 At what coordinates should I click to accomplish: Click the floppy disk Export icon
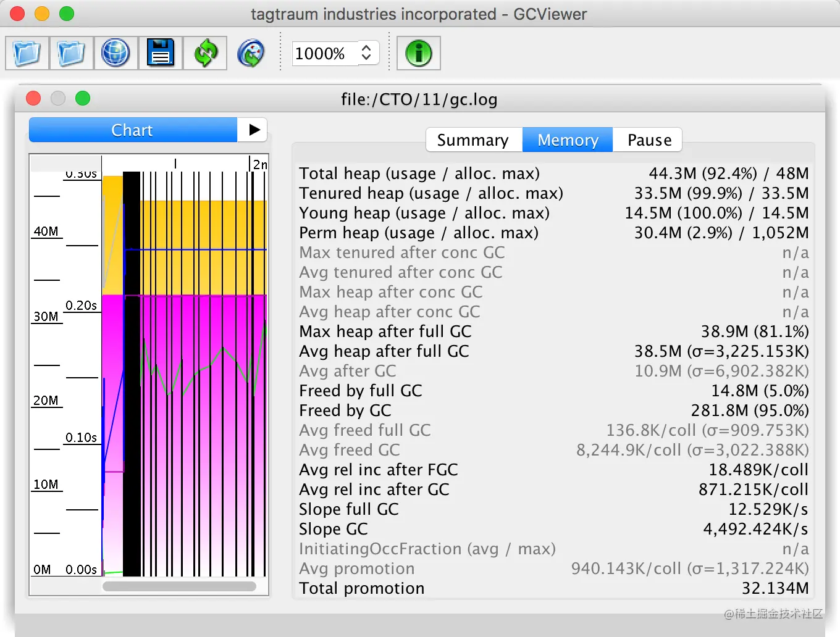tap(161, 53)
